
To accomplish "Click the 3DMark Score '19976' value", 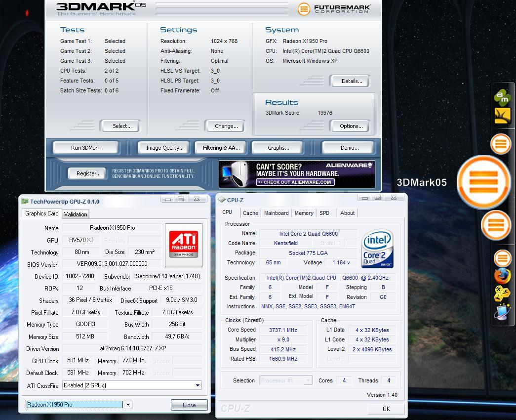I will (x=325, y=113).
